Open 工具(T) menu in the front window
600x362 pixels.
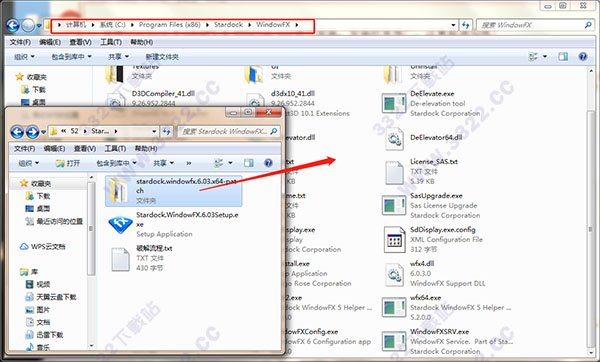click(x=115, y=148)
